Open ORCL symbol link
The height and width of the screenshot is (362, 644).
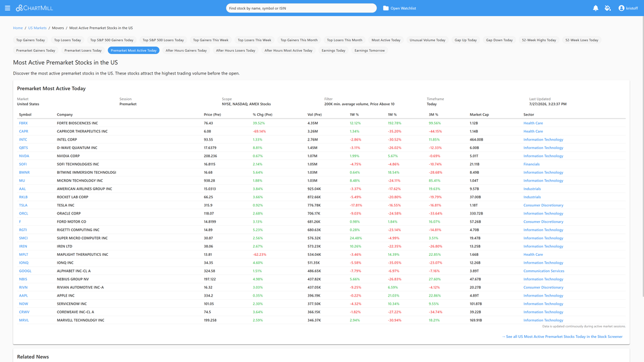pyautogui.click(x=24, y=213)
